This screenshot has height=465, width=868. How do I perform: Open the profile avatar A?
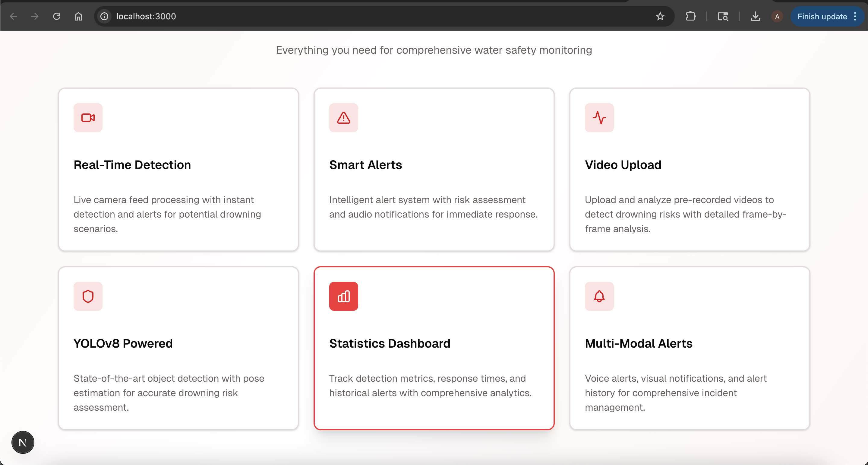777,16
